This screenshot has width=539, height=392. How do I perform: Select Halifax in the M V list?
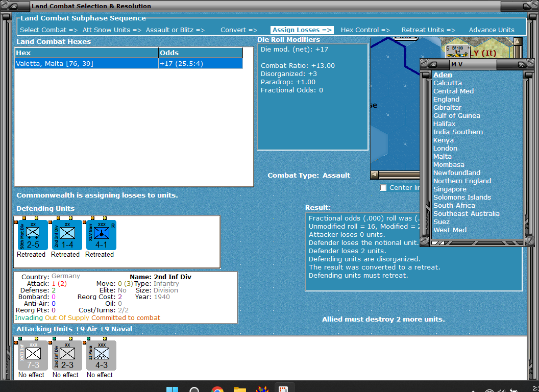pyautogui.click(x=444, y=124)
